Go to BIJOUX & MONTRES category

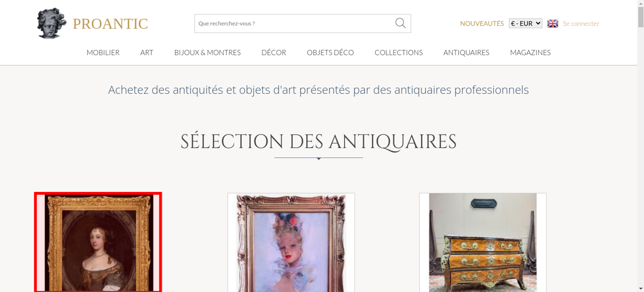pyautogui.click(x=207, y=52)
